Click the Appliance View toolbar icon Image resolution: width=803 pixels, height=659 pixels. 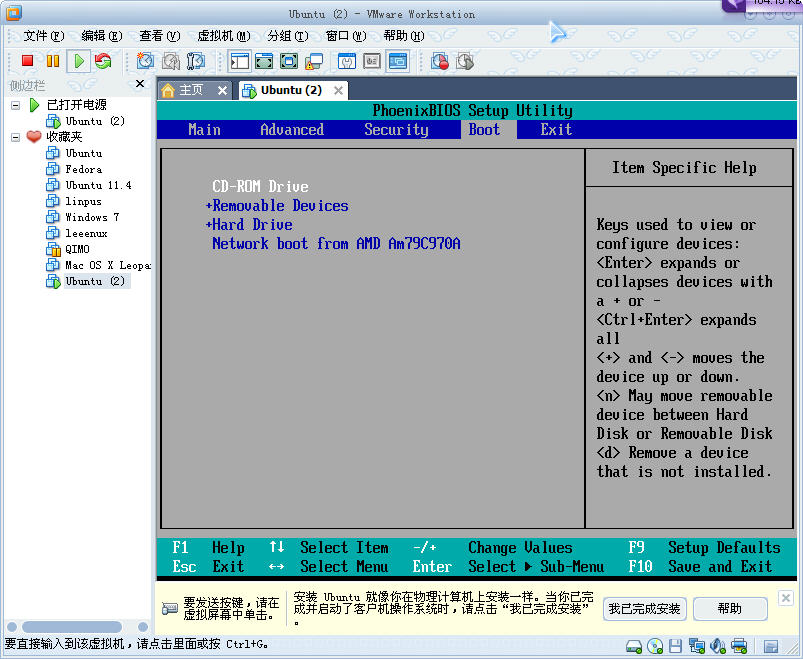tap(372, 61)
